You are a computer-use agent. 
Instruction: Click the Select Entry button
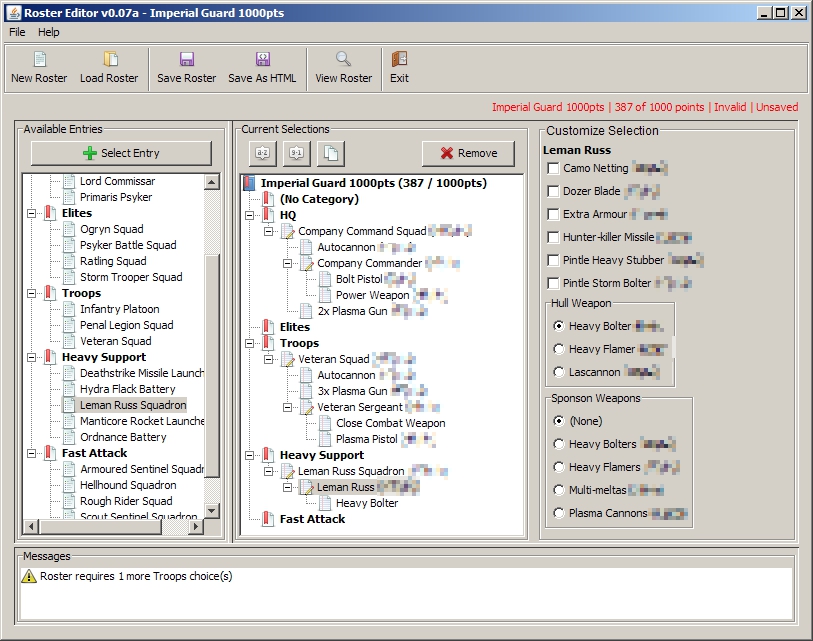click(121, 153)
